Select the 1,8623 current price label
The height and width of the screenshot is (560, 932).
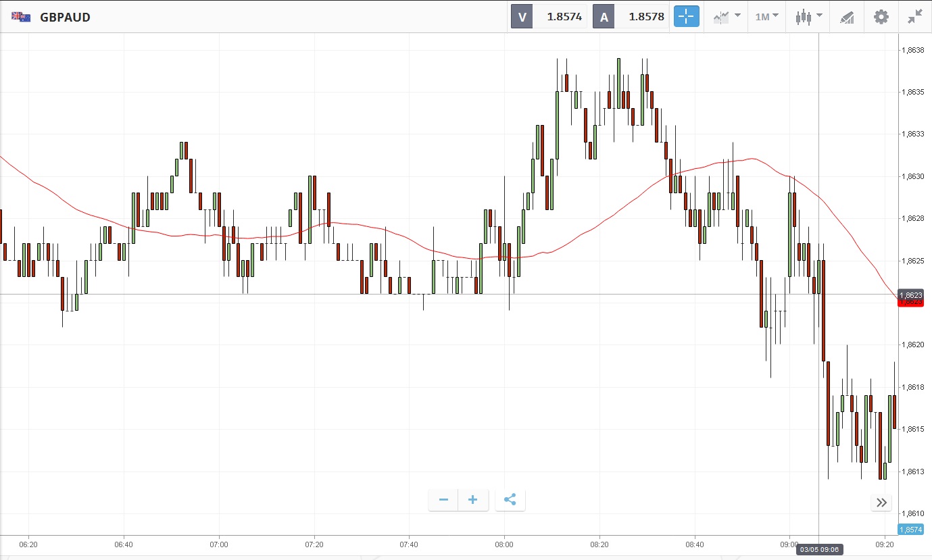point(910,295)
